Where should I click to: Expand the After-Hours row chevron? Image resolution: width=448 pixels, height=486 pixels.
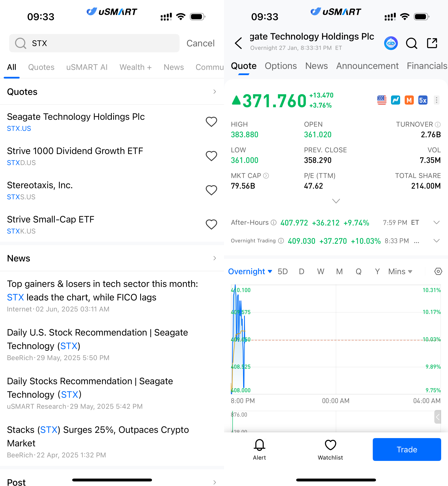[x=436, y=222]
